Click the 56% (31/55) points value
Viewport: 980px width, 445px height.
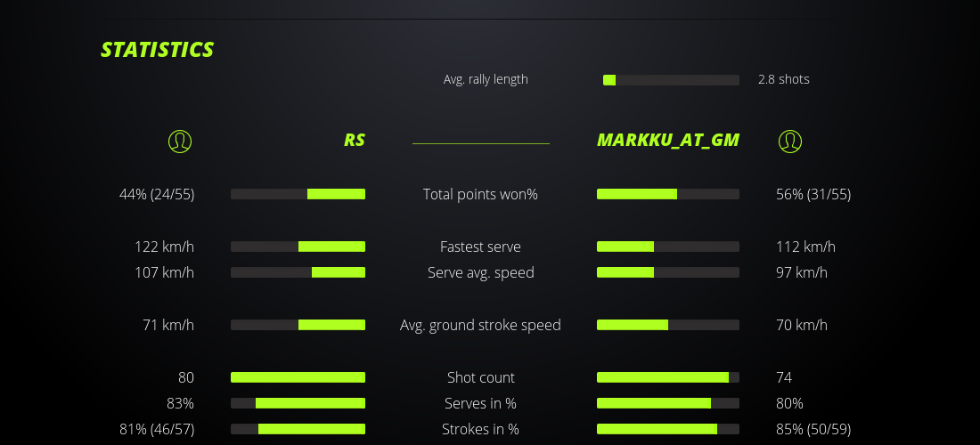813,194
